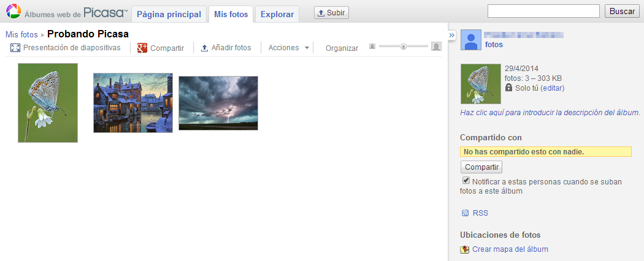The width and height of the screenshot is (644, 261).
Task: Click the Buscar search button
Action: point(623,12)
